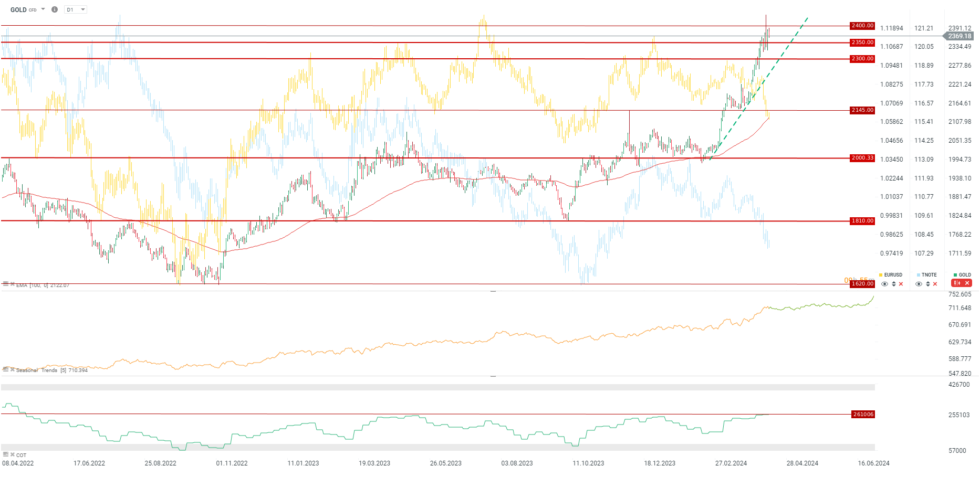Click the GOLD candlestick chart-type icon

[x=957, y=283]
